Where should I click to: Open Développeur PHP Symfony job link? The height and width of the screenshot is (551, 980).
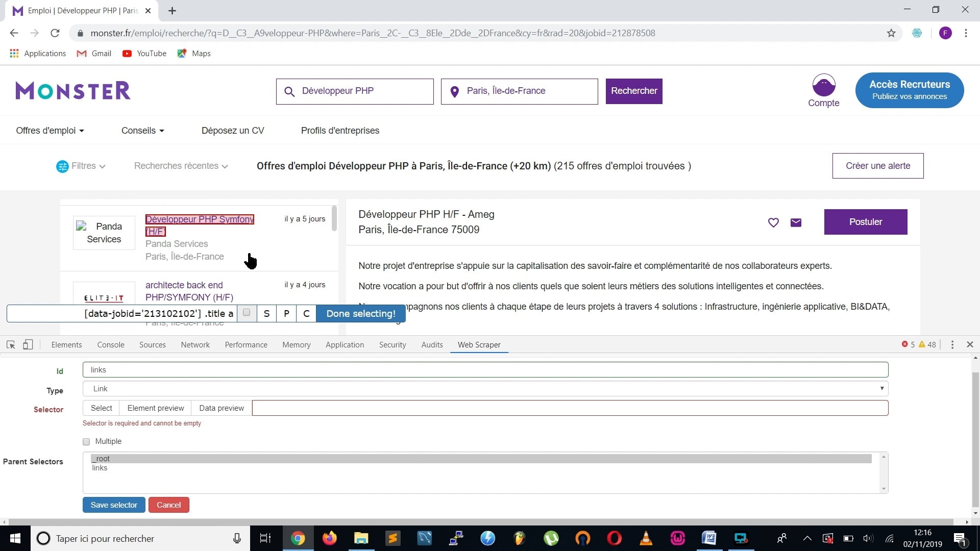200,225
